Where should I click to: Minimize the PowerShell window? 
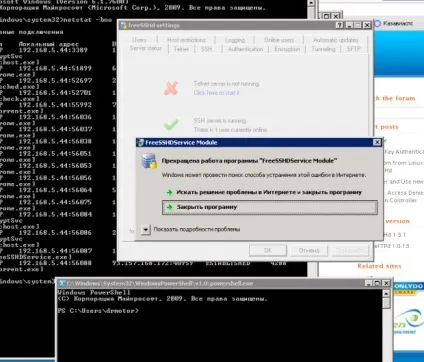(x=369, y=283)
